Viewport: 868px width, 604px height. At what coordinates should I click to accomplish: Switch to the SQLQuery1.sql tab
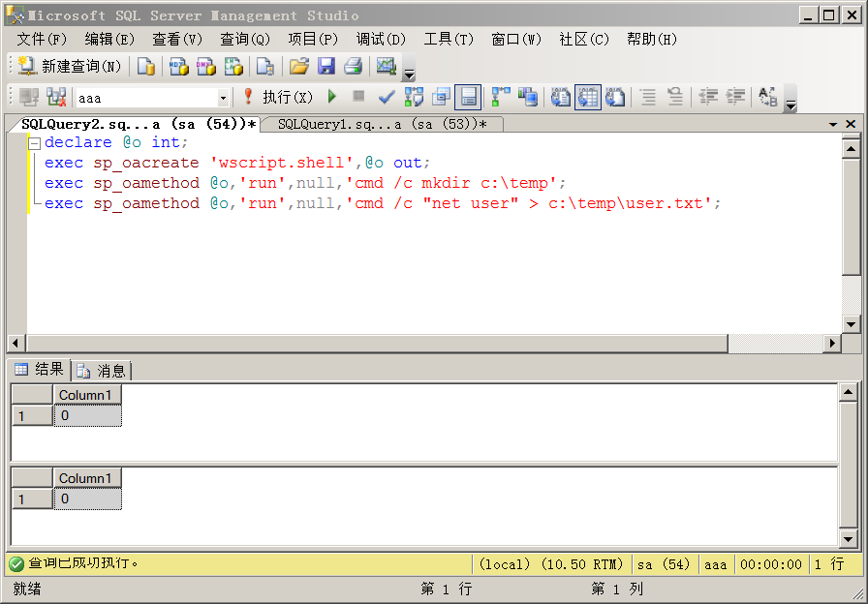click(382, 125)
